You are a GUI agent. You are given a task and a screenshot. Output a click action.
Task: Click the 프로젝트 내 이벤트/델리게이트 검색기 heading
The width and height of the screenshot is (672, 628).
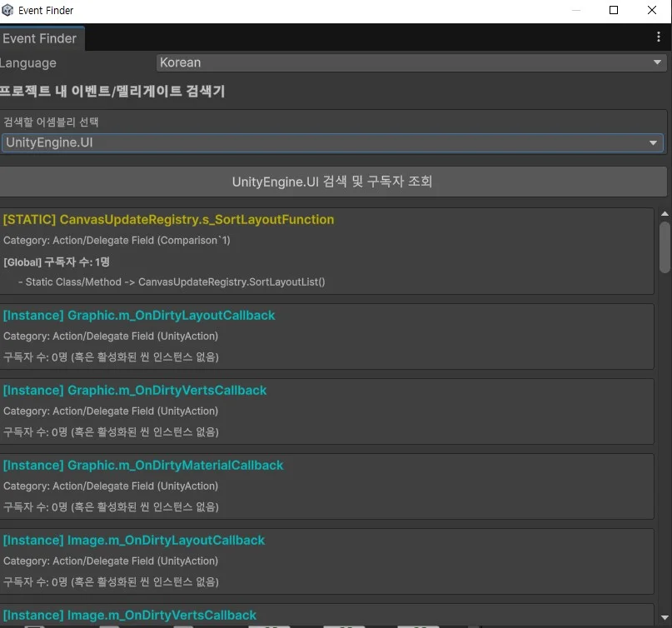tap(112, 92)
